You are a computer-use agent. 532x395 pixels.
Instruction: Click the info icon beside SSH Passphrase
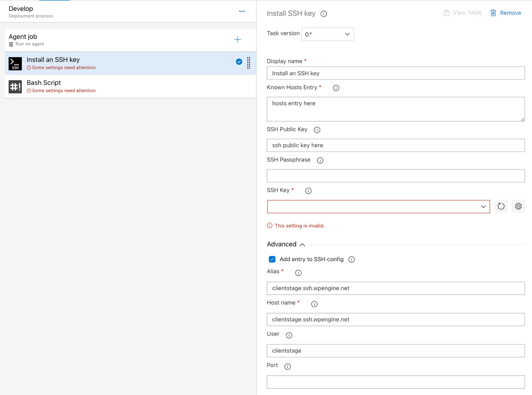pyautogui.click(x=320, y=160)
